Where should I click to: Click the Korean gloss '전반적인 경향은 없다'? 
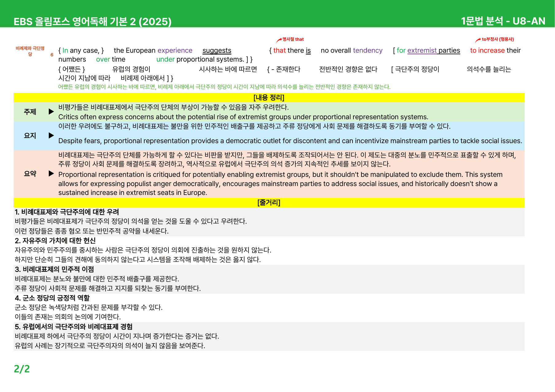pyautogui.click(x=348, y=69)
